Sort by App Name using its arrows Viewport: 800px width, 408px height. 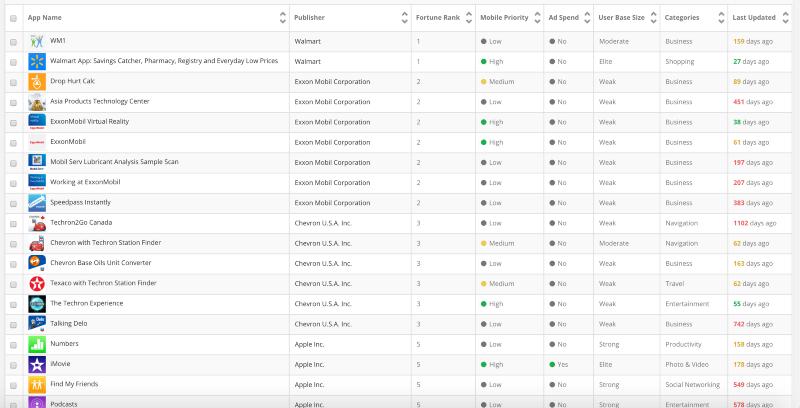tap(283, 18)
